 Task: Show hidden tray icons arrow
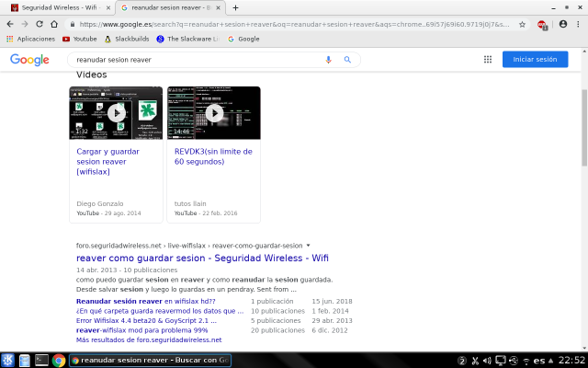[550, 361]
